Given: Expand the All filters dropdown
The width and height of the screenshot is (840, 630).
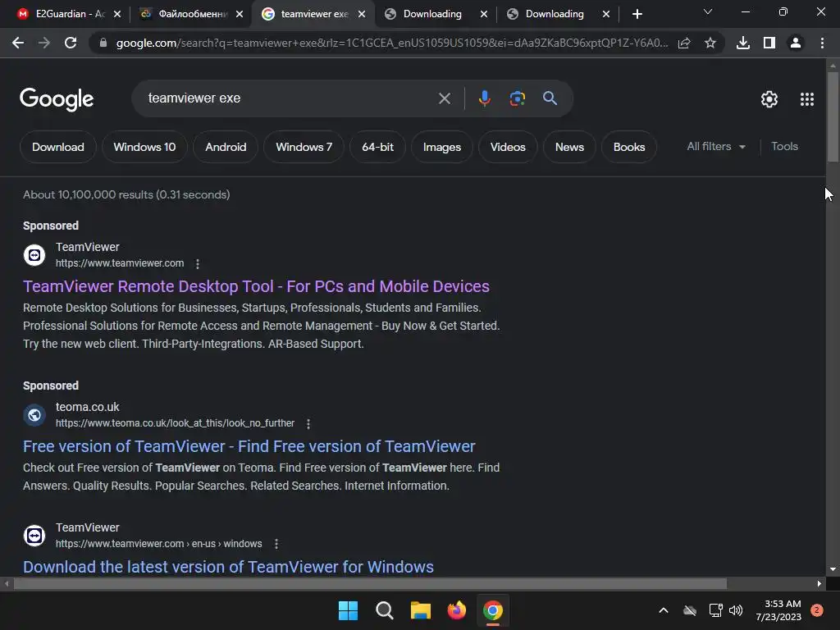Looking at the screenshot, I should pyautogui.click(x=715, y=146).
